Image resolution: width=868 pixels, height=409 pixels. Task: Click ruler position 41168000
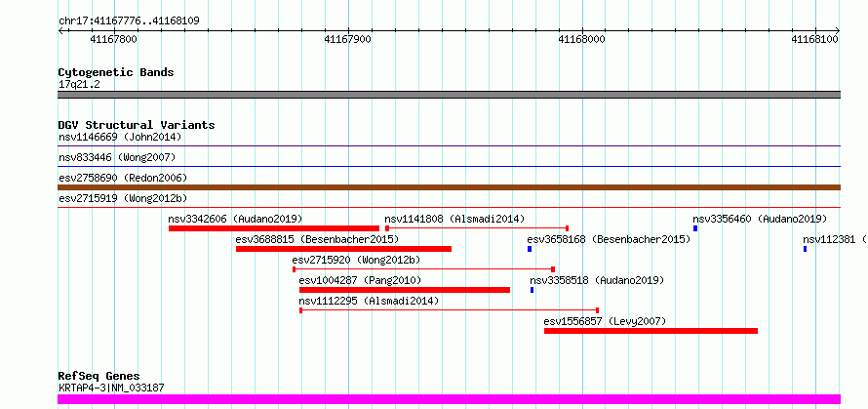point(582,39)
